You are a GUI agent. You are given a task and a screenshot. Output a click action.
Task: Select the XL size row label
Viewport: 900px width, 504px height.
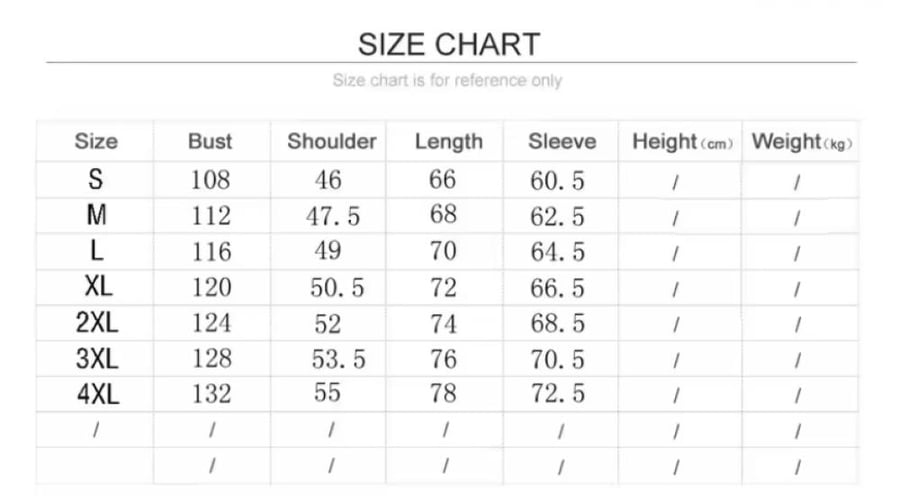98,286
